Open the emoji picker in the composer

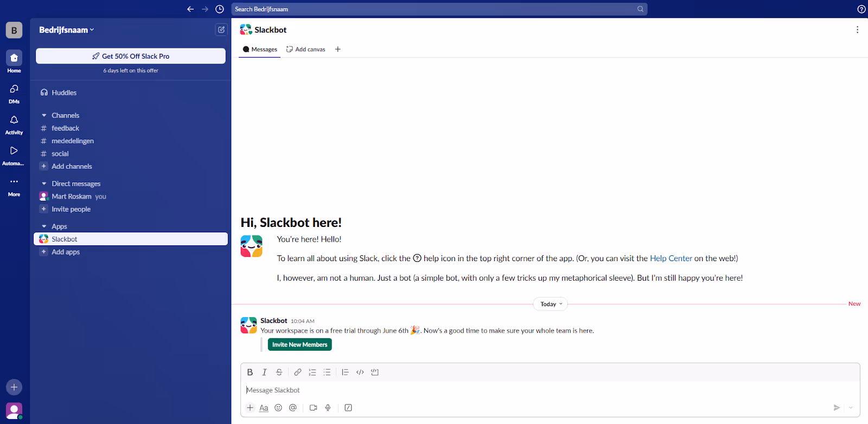click(x=278, y=408)
